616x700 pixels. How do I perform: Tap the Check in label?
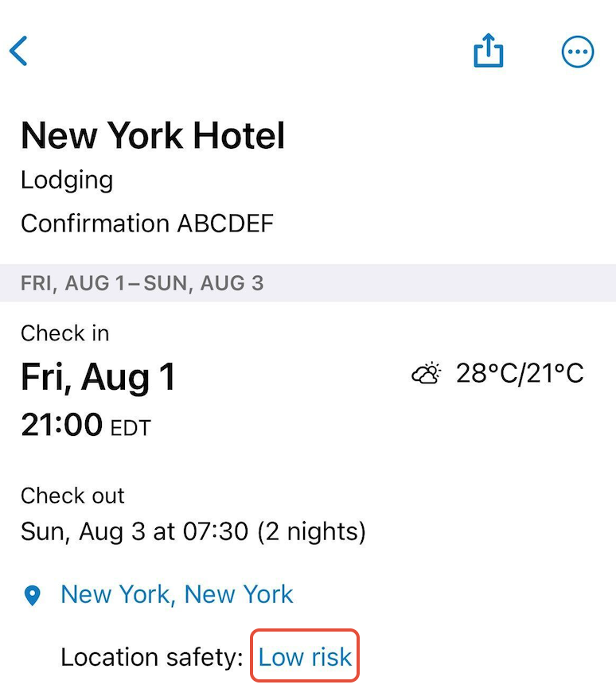[64, 333]
